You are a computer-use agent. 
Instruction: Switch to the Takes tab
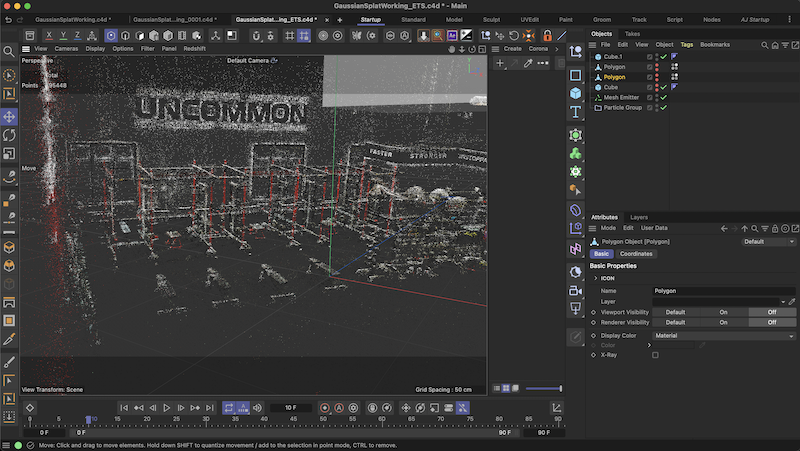(632, 34)
